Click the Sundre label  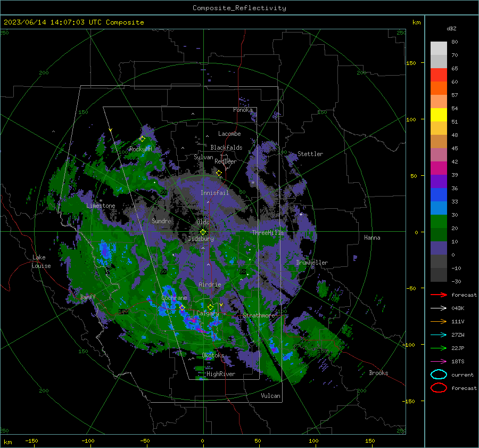point(161,221)
